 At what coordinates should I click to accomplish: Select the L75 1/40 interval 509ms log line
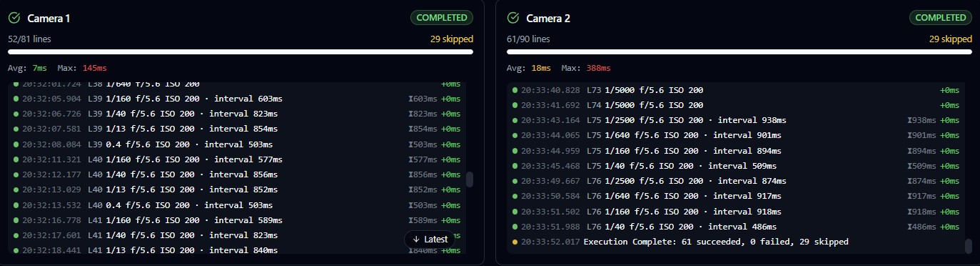(737, 166)
